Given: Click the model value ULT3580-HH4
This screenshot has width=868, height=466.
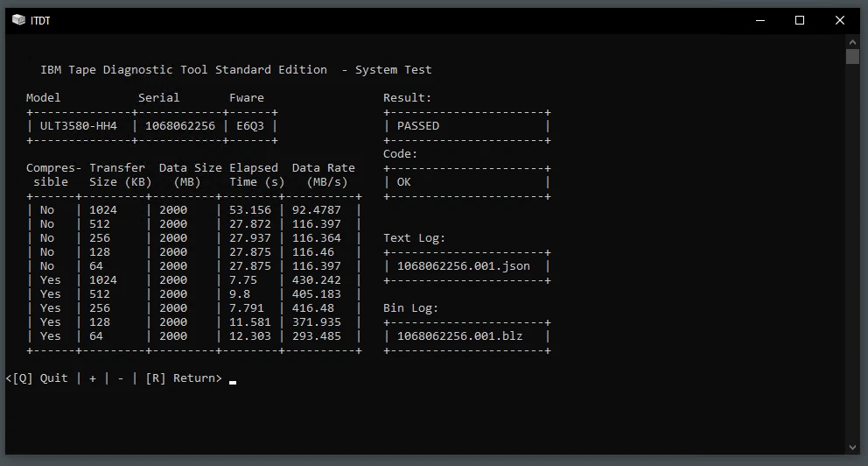Looking at the screenshot, I should point(78,126).
